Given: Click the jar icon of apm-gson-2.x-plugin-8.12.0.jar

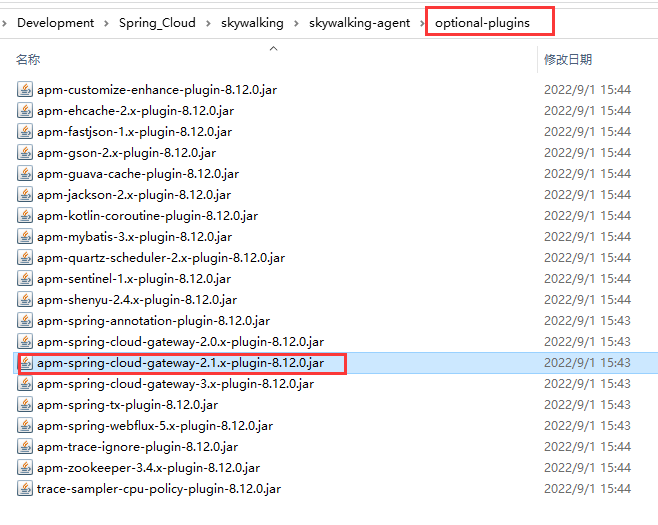Looking at the screenshot, I should point(25,152).
